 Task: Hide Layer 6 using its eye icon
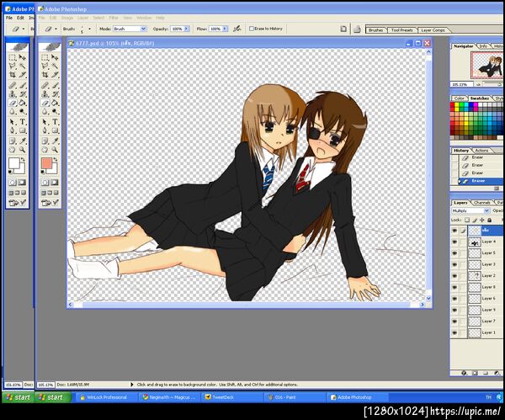(454, 299)
